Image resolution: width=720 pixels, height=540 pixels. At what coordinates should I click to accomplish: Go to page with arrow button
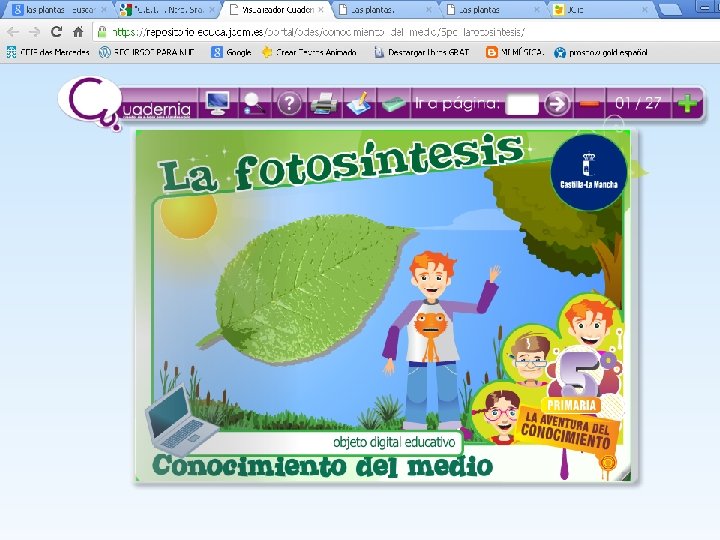pyautogui.click(x=557, y=104)
